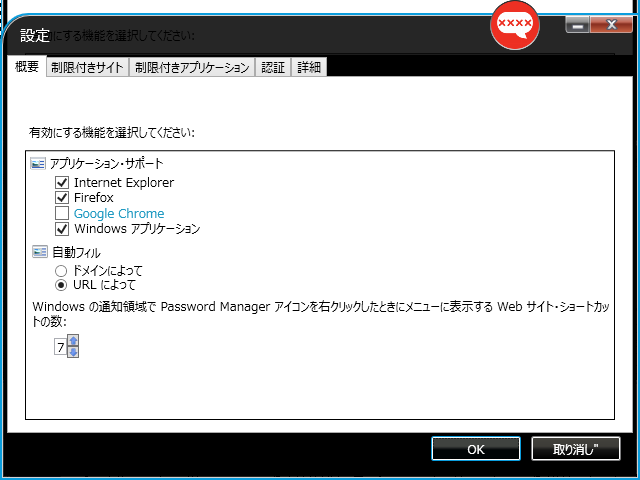Close the 設定 window

point(611,25)
